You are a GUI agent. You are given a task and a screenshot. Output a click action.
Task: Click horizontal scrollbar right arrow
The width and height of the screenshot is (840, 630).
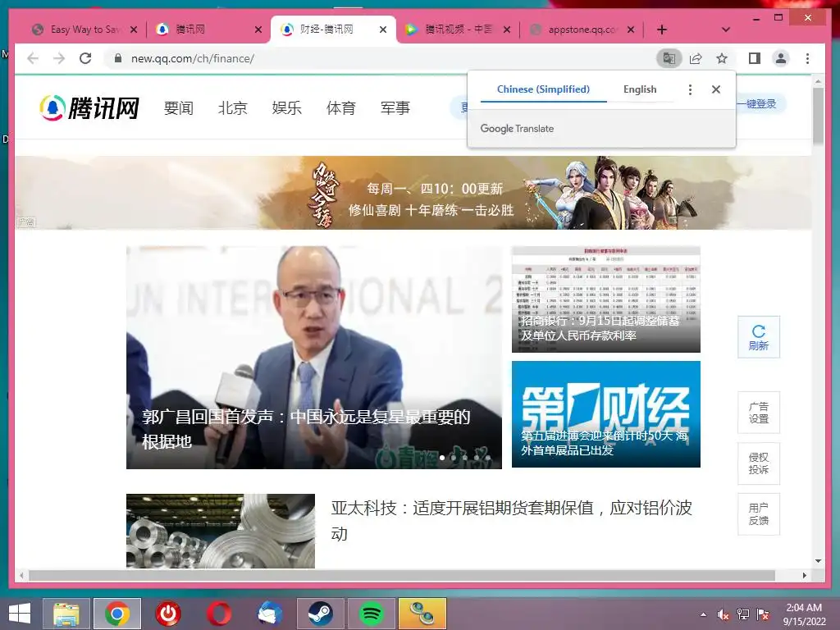(x=804, y=575)
